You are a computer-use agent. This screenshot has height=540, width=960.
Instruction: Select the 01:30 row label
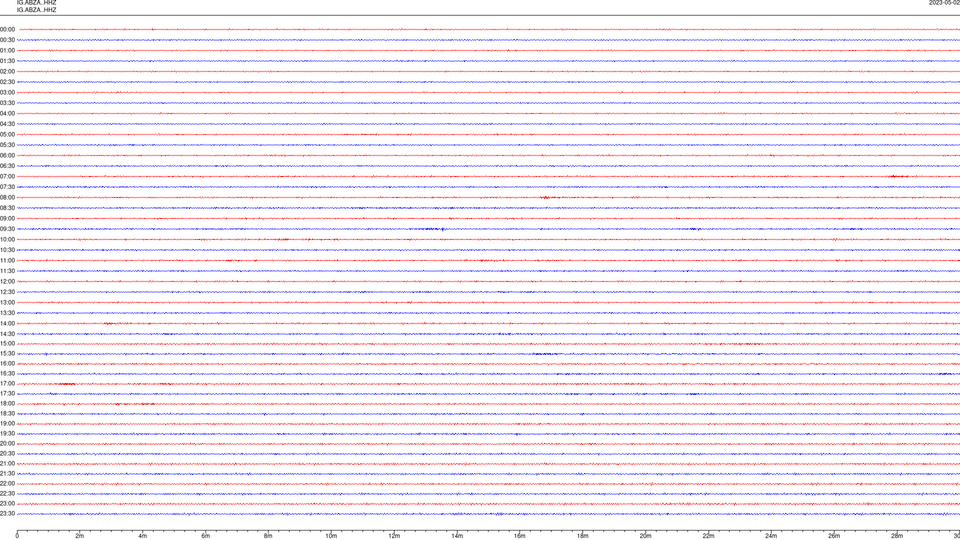(x=7, y=61)
